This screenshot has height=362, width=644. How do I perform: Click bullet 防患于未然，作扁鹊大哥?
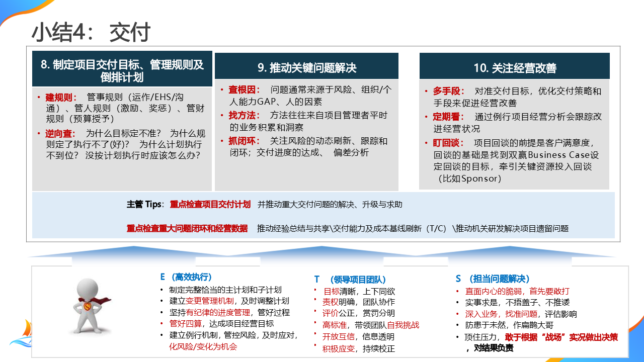click(x=509, y=325)
